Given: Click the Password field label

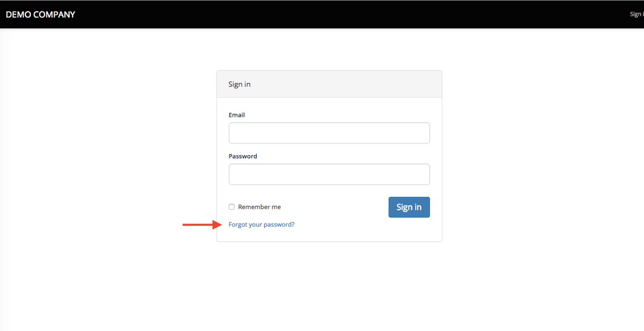Looking at the screenshot, I should tap(243, 156).
